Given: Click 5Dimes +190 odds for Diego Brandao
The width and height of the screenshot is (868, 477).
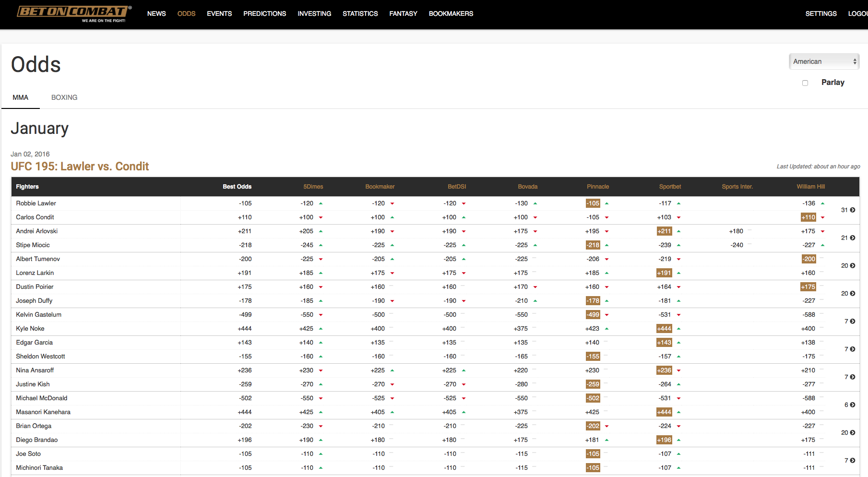Looking at the screenshot, I should [x=306, y=440].
